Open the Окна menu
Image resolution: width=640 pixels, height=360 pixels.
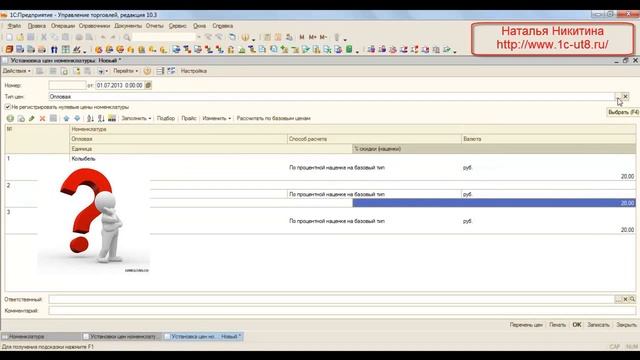pyautogui.click(x=199, y=26)
